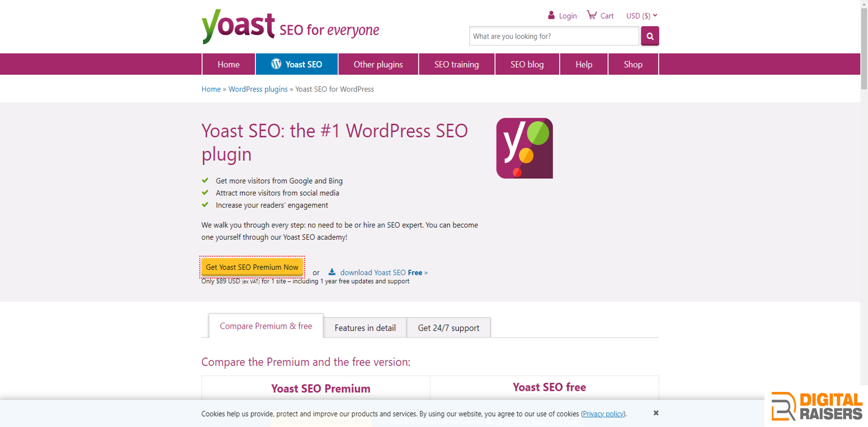Switch to Get 24/7 support tab
Viewport: 868px width, 427px height.
[x=448, y=328]
